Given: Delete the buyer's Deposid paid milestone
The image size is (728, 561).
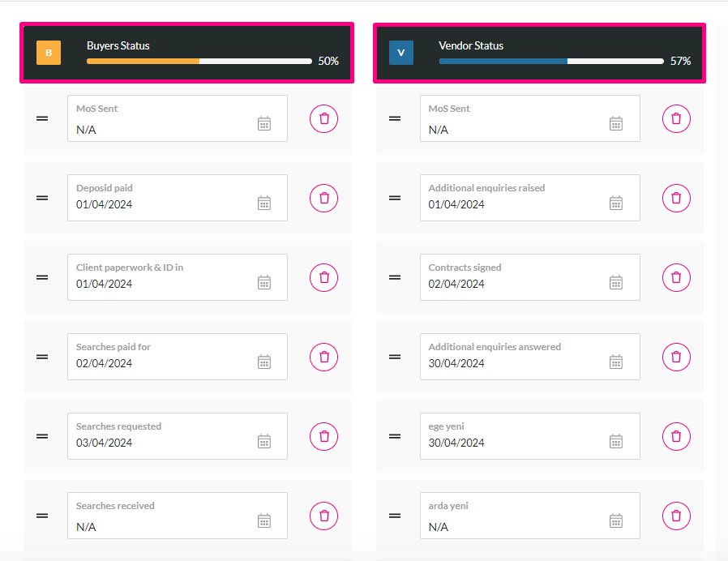Looking at the screenshot, I should [x=323, y=198].
